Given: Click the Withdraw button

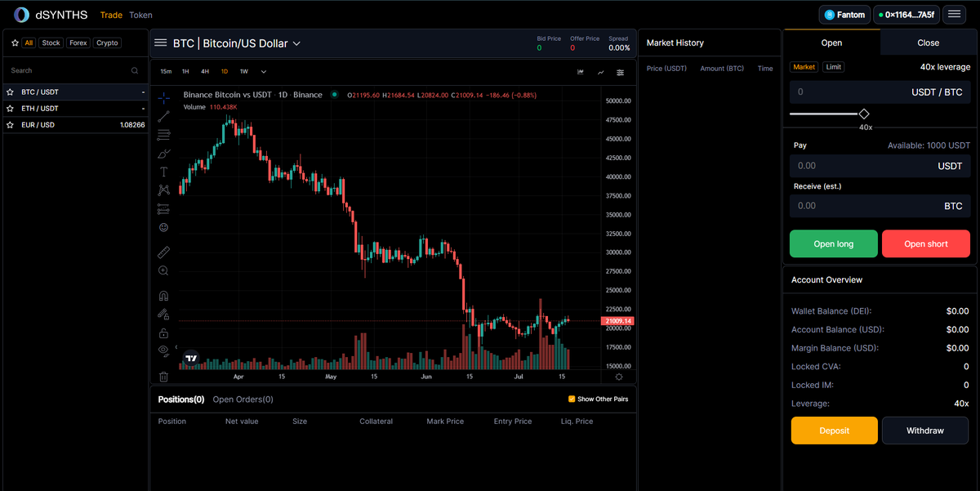Looking at the screenshot, I should 925,431.
